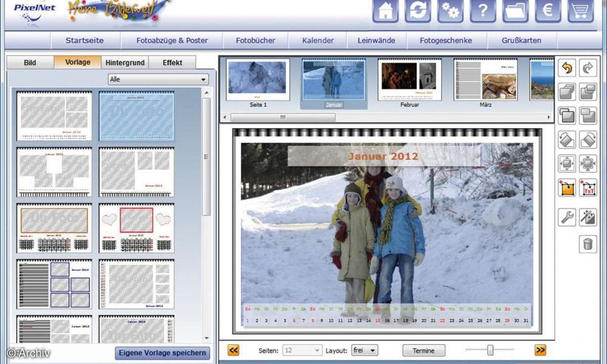Select the Februar page thumbnail

click(x=409, y=80)
